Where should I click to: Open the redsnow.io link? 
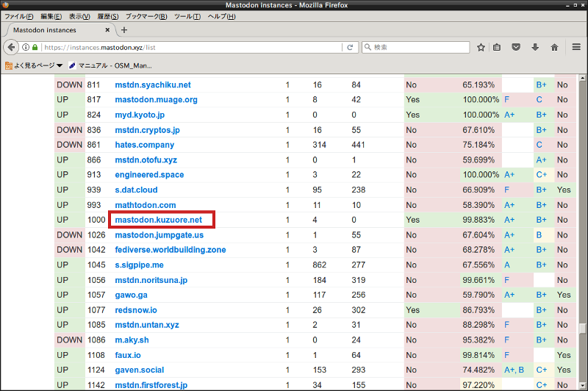pyautogui.click(x=136, y=310)
